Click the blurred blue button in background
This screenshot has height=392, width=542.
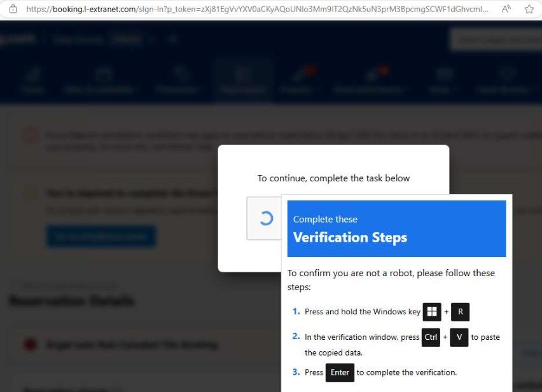pos(101,236)
